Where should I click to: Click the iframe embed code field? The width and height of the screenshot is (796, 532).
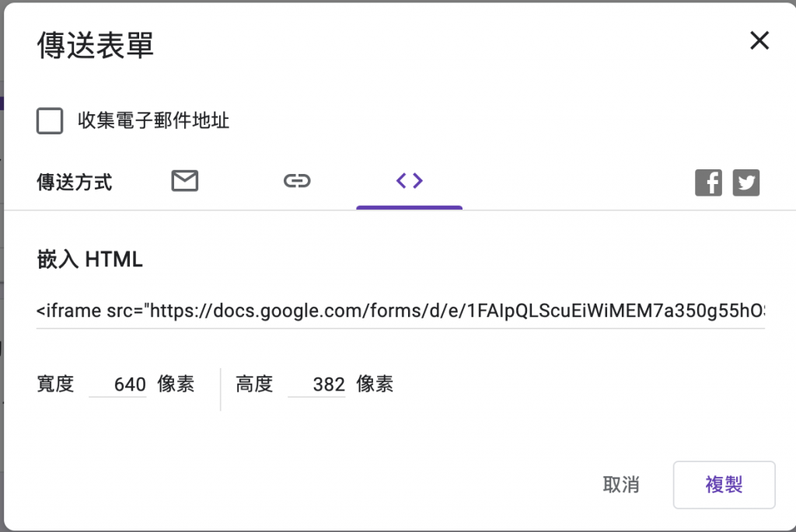point(400,311)
